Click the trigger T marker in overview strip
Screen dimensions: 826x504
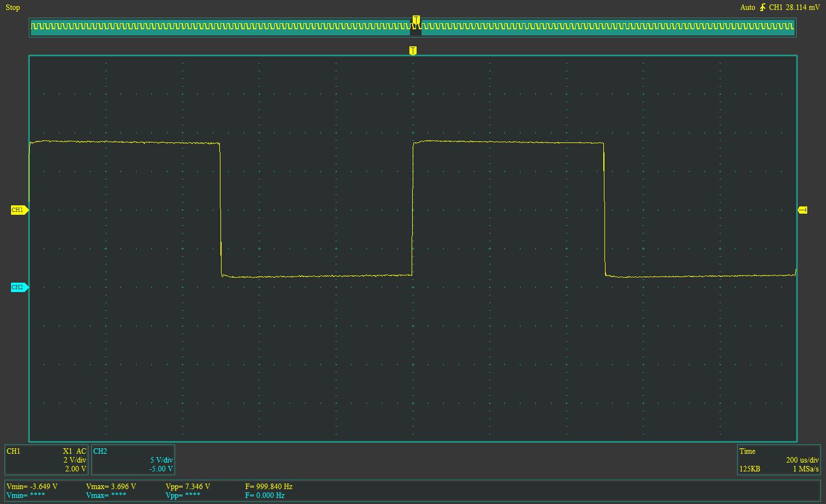point(416,20)
